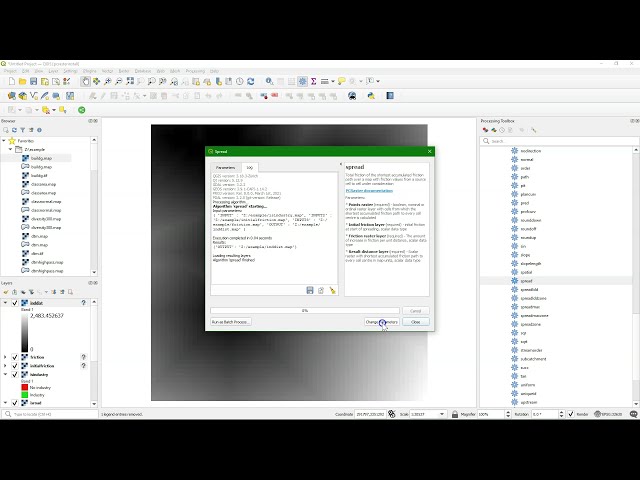The width and height of the screenshot is (640, 480).
Task: Click the Python Console icon
Action: (x=371, y=96)
